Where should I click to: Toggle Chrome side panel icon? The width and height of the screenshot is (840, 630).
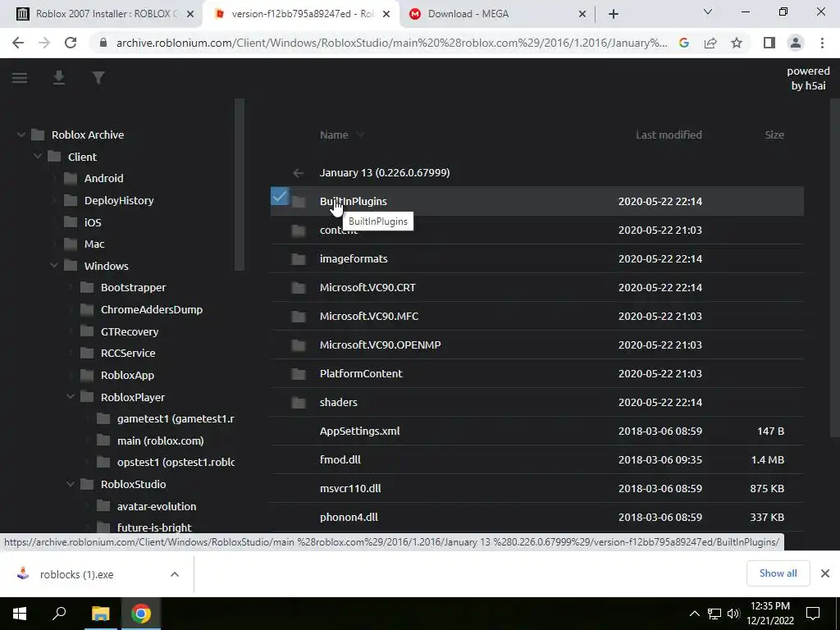point(769,43)
